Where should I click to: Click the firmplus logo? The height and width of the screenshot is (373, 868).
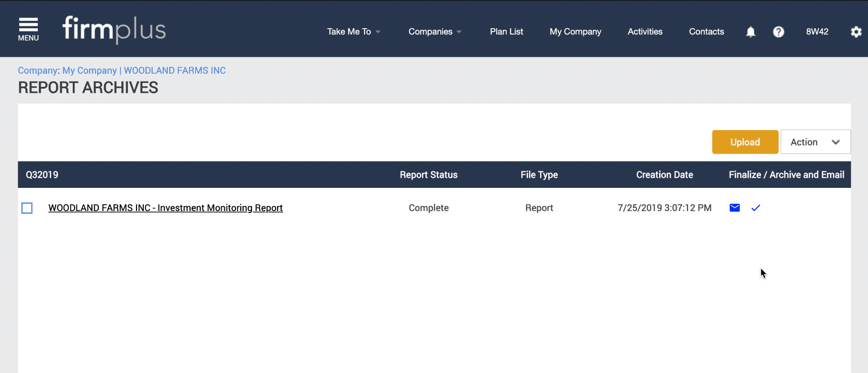(114, 30)
